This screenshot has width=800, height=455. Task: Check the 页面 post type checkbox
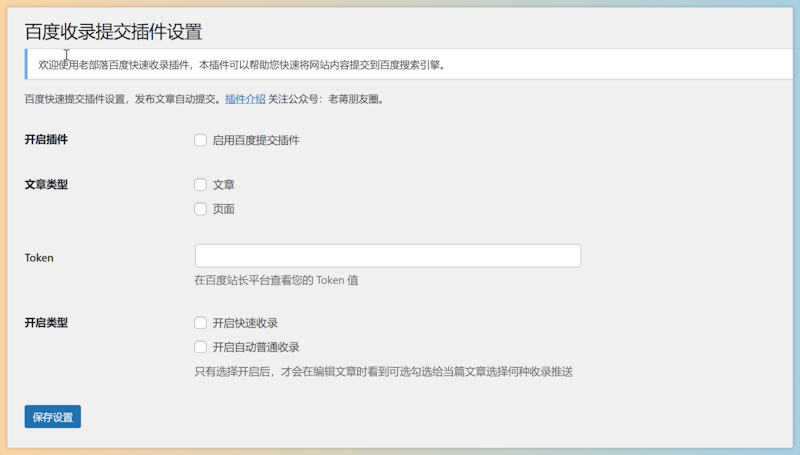[x=201, y=209]
